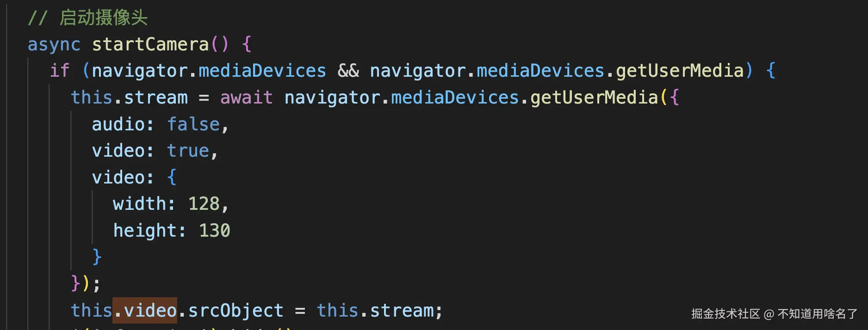The width and height of the screenshot is (868, 330).
Task: Click the 掘金技术社区 watermark text
Action: pyautogui.click(x=725, y=314)
